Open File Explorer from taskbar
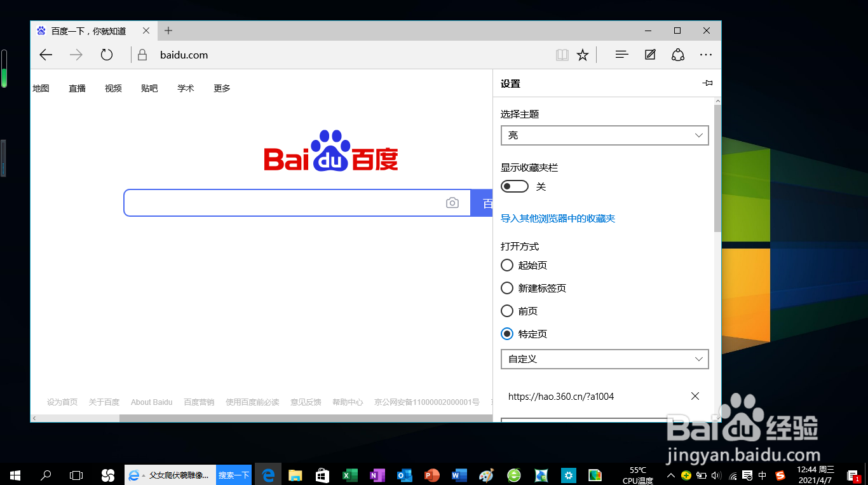 tap(295, 475)
